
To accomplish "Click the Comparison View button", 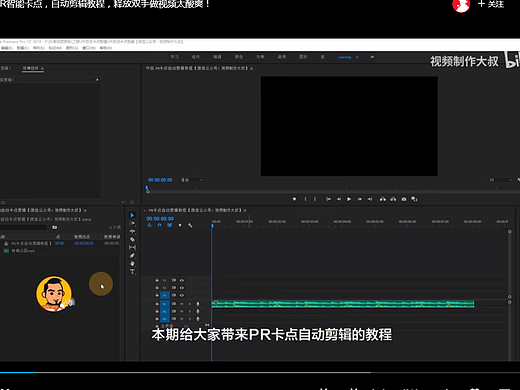I will (x=414, y=199).
